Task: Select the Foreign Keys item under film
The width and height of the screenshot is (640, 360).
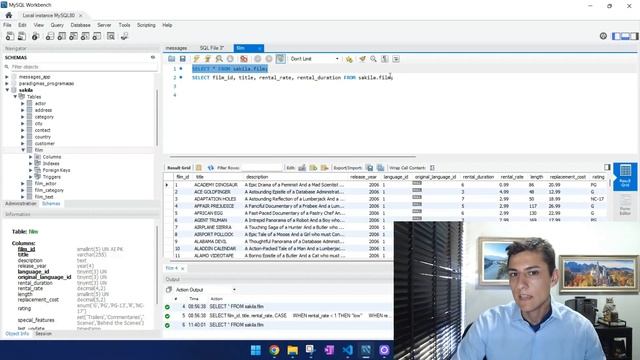Action: [56, 170]
